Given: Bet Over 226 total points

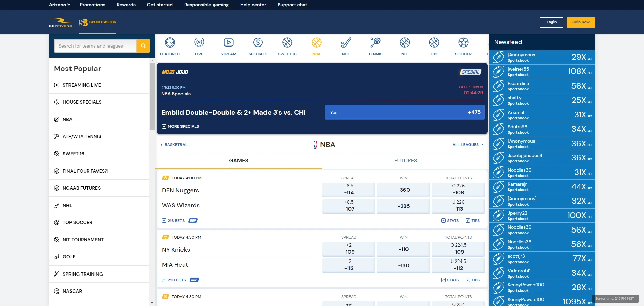Looking at the screenshot, I should pyautogui.click(x=458, y=190).
